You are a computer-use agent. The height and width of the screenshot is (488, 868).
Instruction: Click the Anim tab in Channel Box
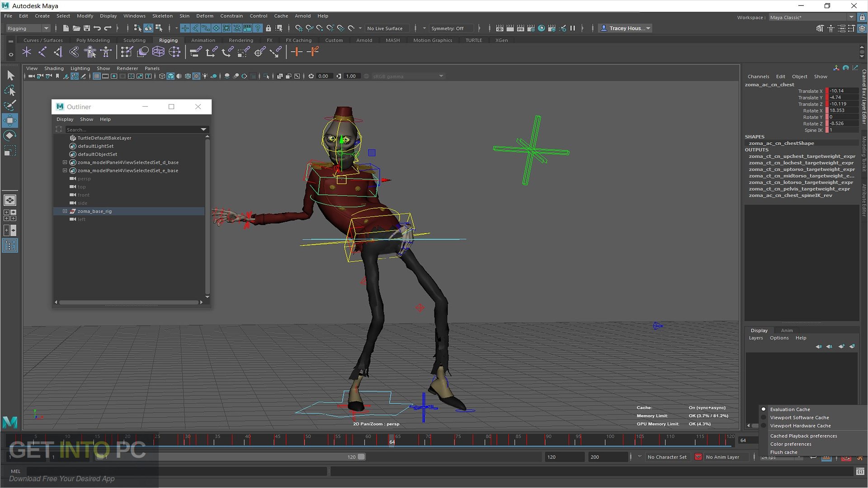click(x=786, y=329)
